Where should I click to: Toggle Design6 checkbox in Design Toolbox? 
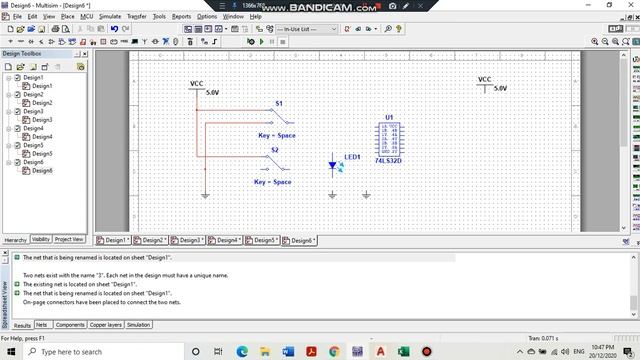(18, 162)
